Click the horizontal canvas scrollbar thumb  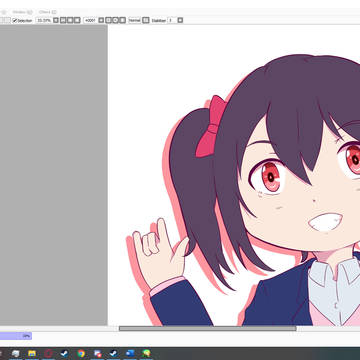pos(208,328)
